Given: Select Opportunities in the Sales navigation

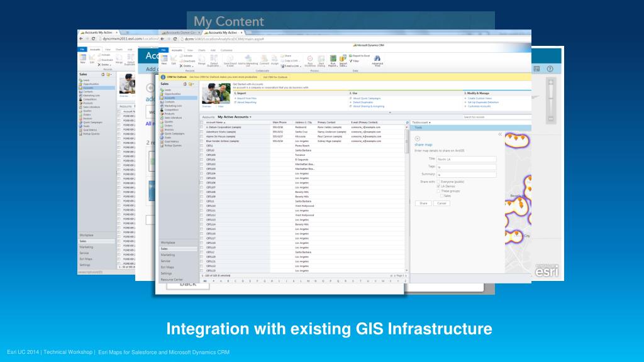Looking at the screenshot, I should 172,94.
